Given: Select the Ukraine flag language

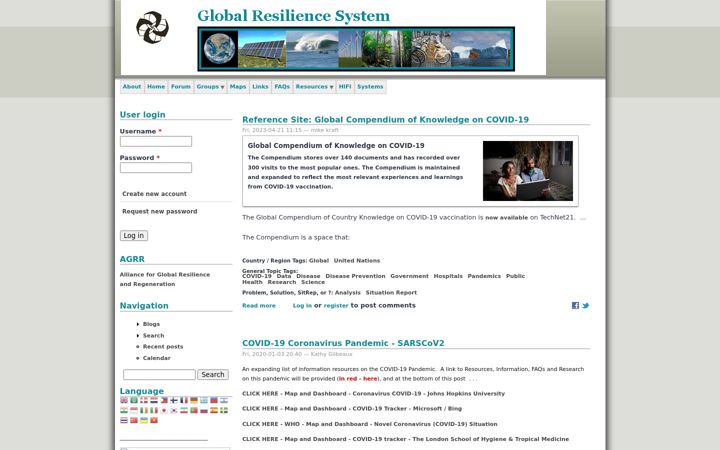Looking at the screenshot, I should click(x=144, y=420).
